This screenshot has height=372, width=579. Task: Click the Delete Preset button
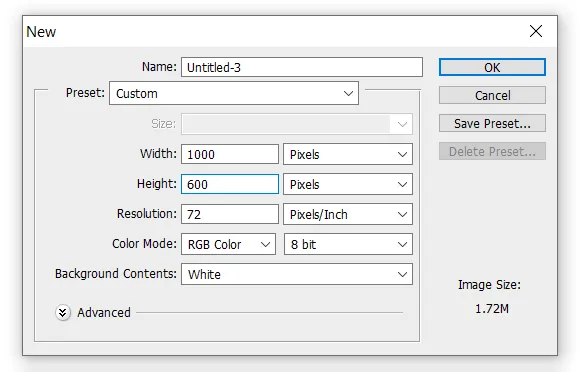(x=492, y=151)
